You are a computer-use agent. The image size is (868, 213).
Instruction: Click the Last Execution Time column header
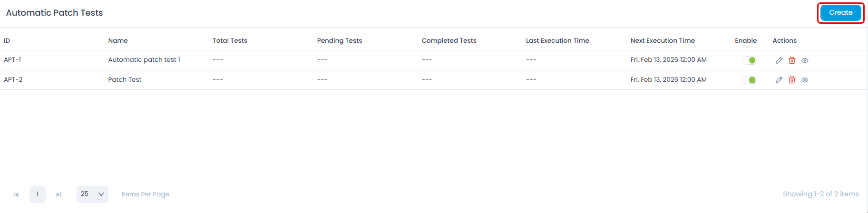[557, 40]
